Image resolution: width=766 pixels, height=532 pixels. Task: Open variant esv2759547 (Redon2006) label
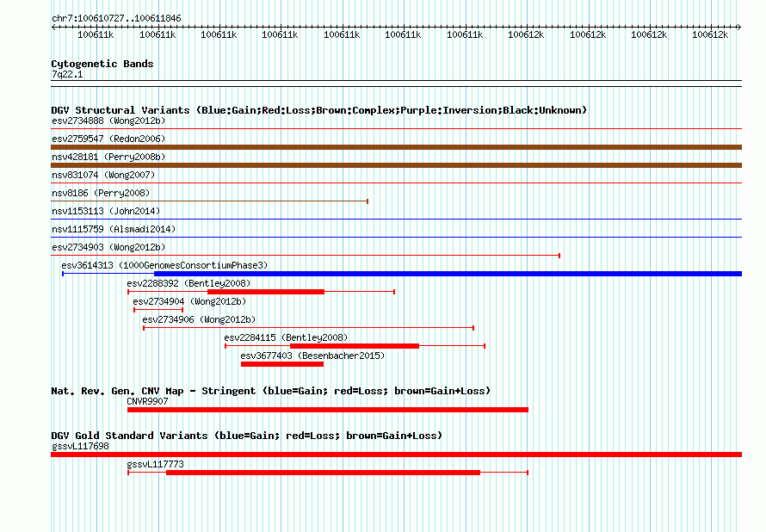click(x=108, y=139)
